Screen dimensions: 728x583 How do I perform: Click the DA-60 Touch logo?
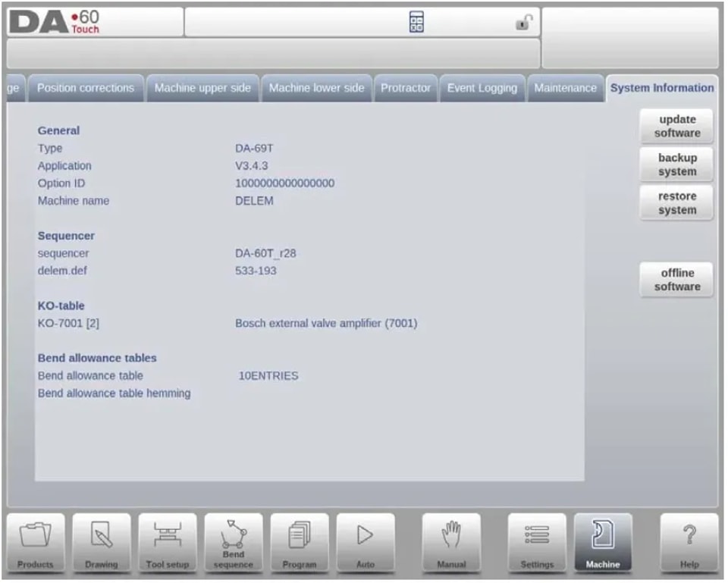coord(55,22)
